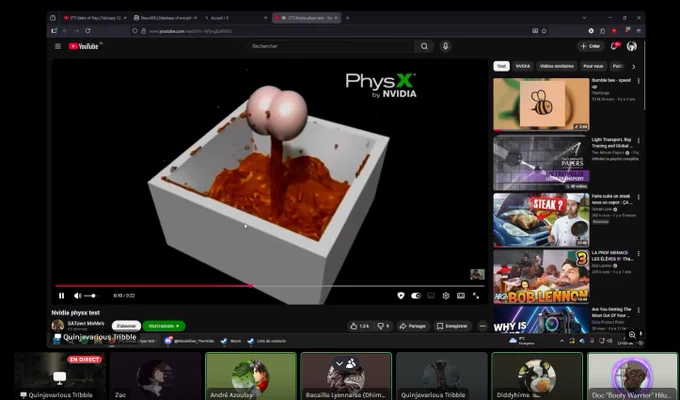The image size is (680, 400).
Task: Click the S'abonner subscribe button
Action: click(x=126, y=326)
